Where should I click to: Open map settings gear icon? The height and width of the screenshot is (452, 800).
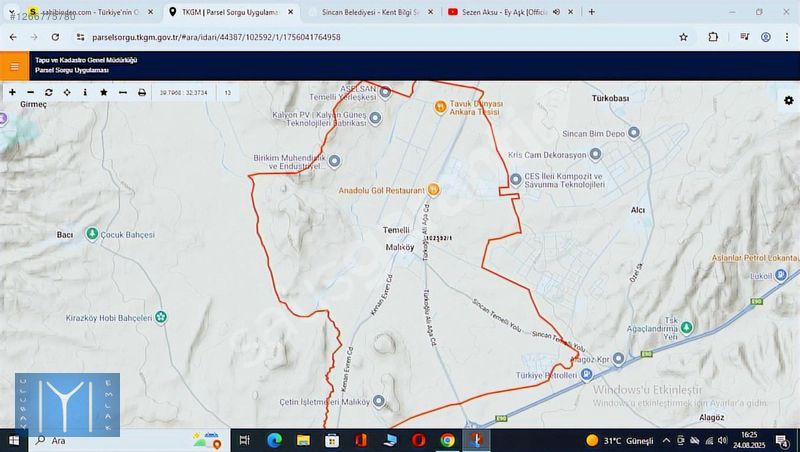point(788,101)
